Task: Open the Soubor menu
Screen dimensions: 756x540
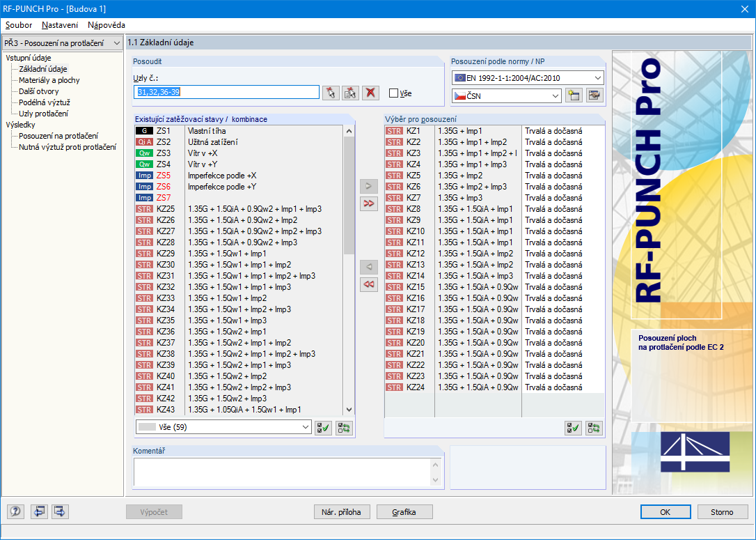Action: coord(19,25)
